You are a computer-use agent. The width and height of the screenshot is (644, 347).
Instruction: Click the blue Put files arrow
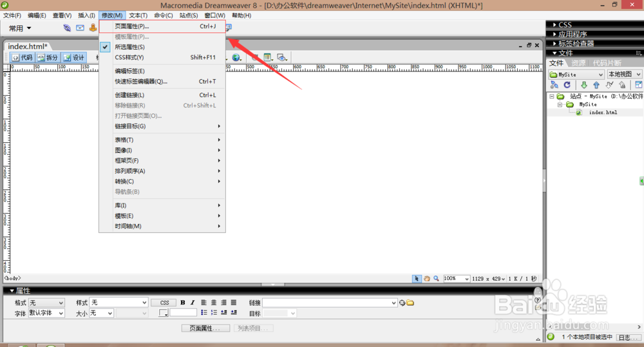point(596,85)
